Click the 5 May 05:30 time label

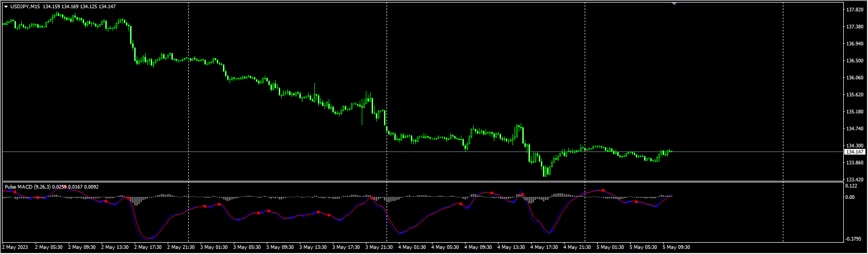[644, 247]
